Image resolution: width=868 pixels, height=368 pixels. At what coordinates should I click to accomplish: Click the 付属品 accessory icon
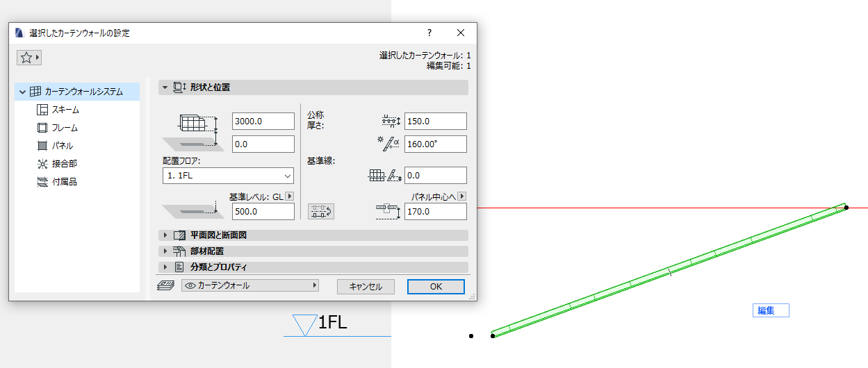click(x=42, y=182)
